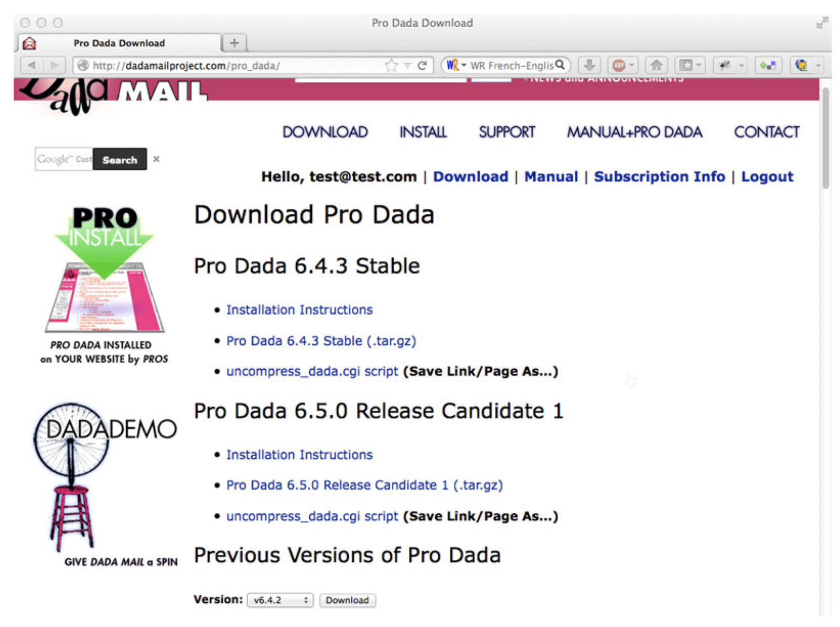Open a new tab with the plus button
Viewport: 840px width, 627px height.
234,43
